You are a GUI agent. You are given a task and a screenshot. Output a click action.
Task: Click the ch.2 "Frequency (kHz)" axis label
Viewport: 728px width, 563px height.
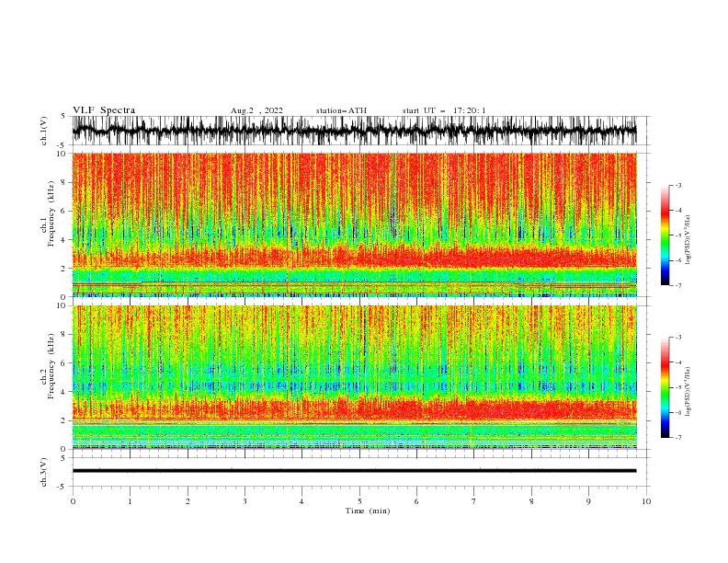click(x=51, y=365)
